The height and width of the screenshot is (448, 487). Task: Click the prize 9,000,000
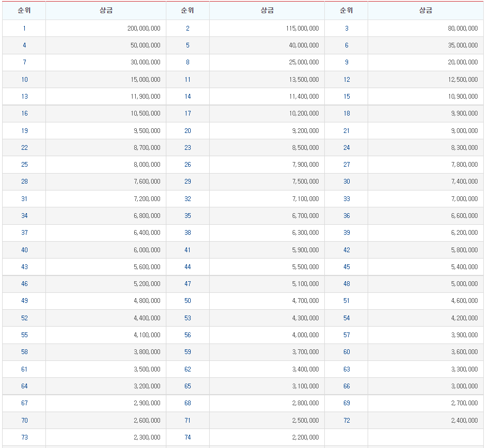[464, 131]
